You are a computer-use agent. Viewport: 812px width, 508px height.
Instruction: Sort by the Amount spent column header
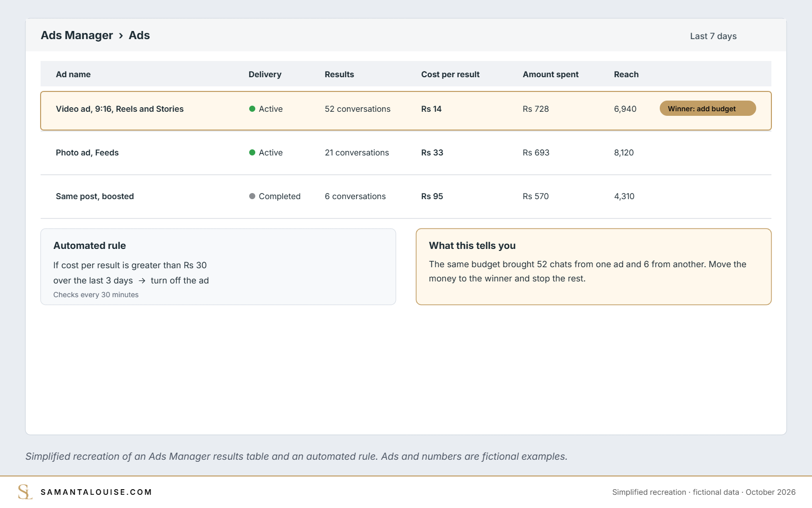tap(551, 75)
